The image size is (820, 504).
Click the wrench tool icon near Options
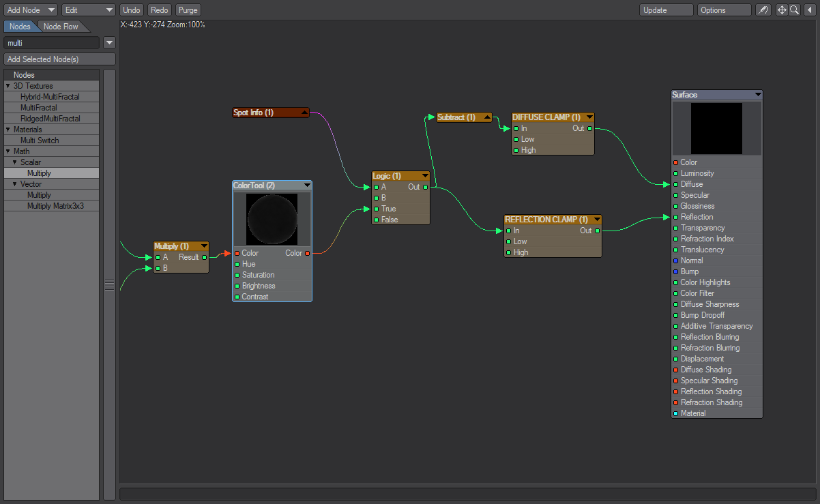[763, 10]
